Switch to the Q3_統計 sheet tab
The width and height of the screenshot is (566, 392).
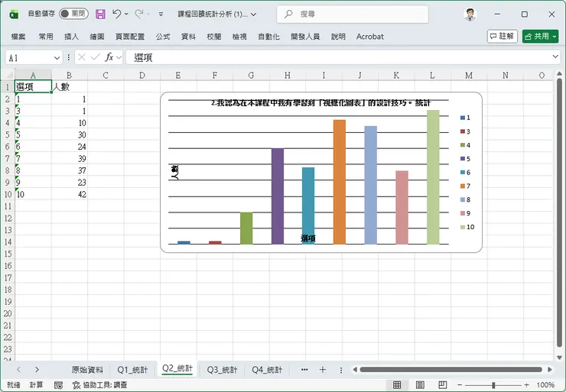tap(222, 370)
